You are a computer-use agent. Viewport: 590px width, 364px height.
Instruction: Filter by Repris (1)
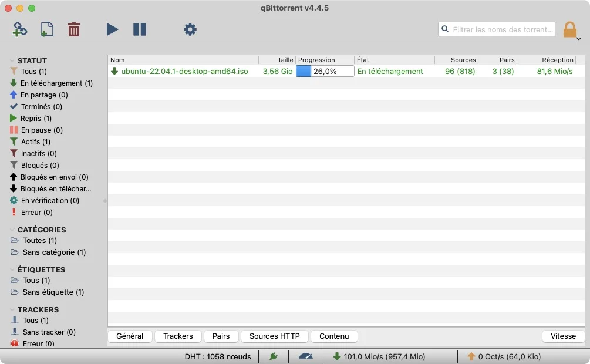point(36,118)
